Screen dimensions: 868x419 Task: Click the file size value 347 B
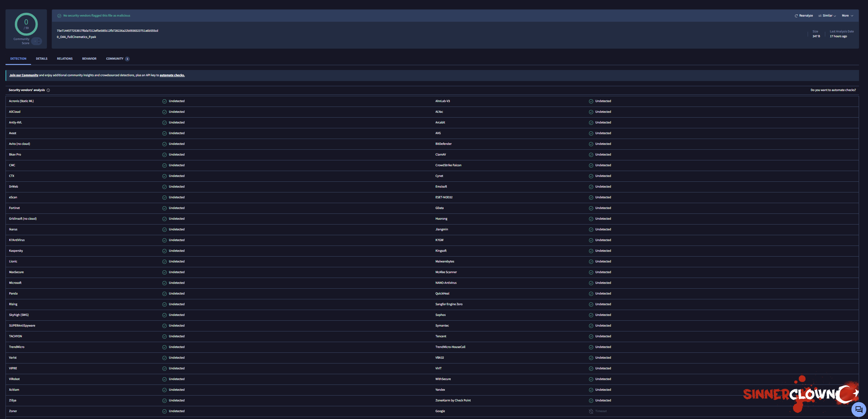(x=816, y=36)
